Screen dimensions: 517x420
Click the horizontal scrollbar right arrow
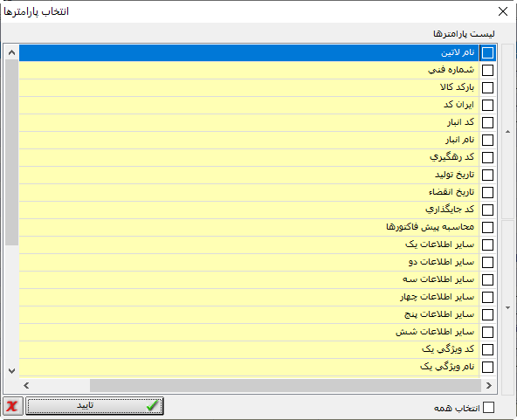(x=489, y=385)
